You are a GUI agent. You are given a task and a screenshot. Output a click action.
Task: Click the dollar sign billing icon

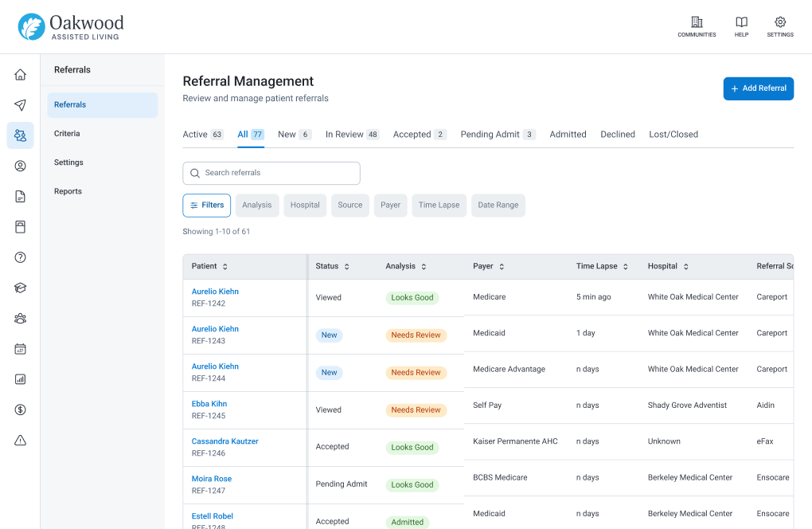pos(20,409)
